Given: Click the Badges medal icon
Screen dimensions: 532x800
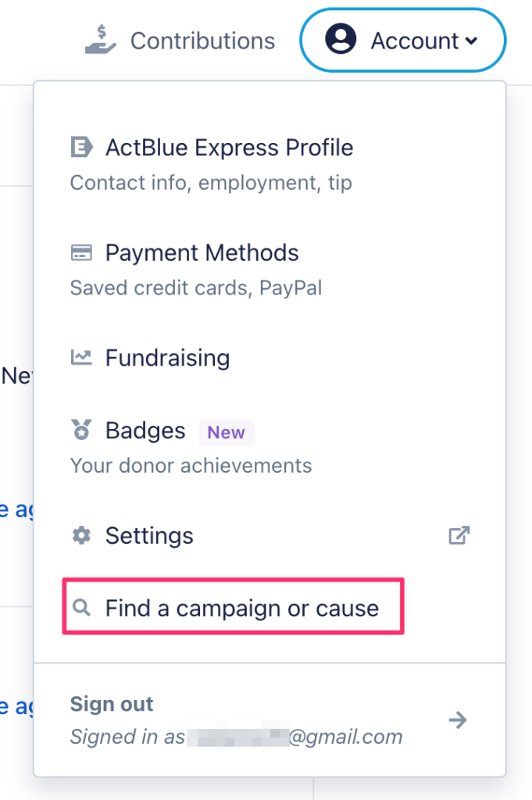Looking at the screenshot, I should click(81, 430).
